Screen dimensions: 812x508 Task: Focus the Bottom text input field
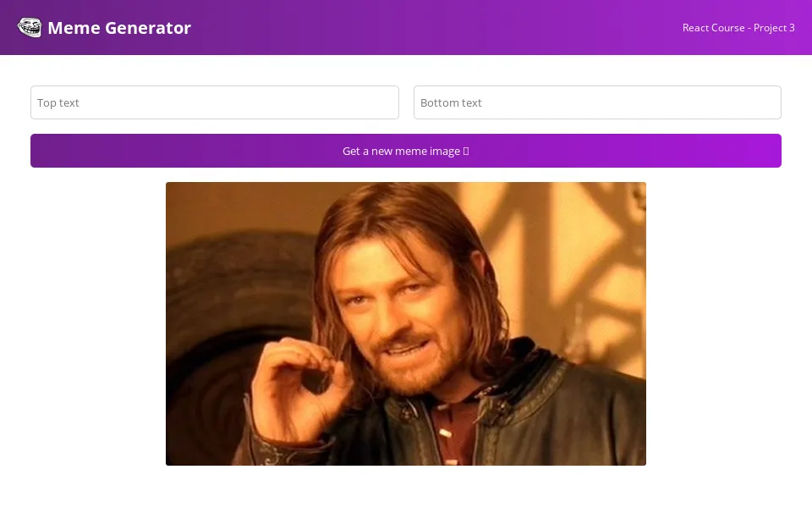click(x=597, y=102)
